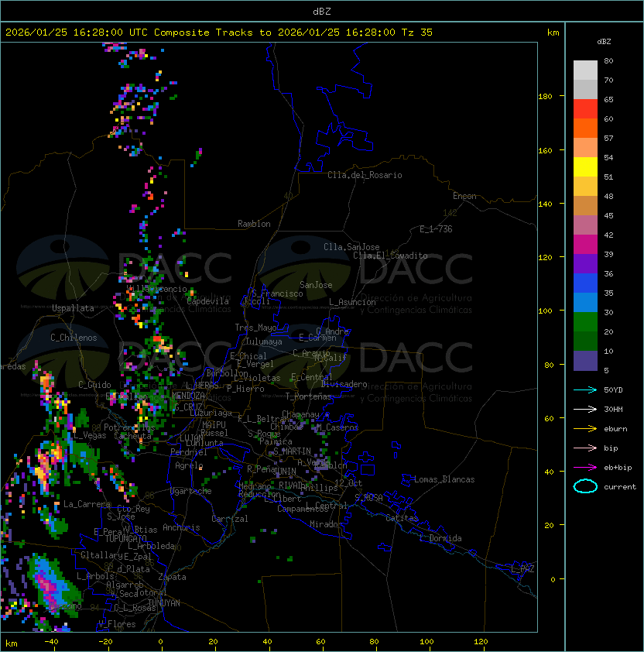
Task: Click the '180' tick on the vertical km axis
Action: (545, 97)
